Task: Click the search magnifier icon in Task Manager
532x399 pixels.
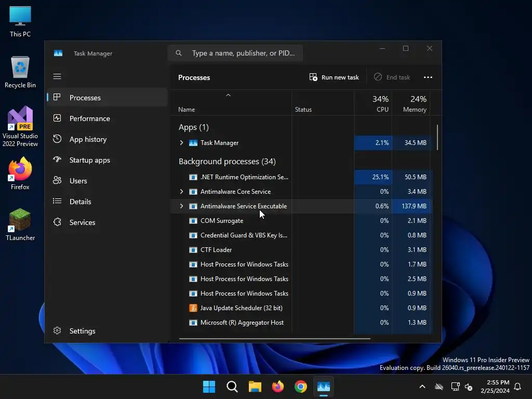Action: tap(179, 53)
